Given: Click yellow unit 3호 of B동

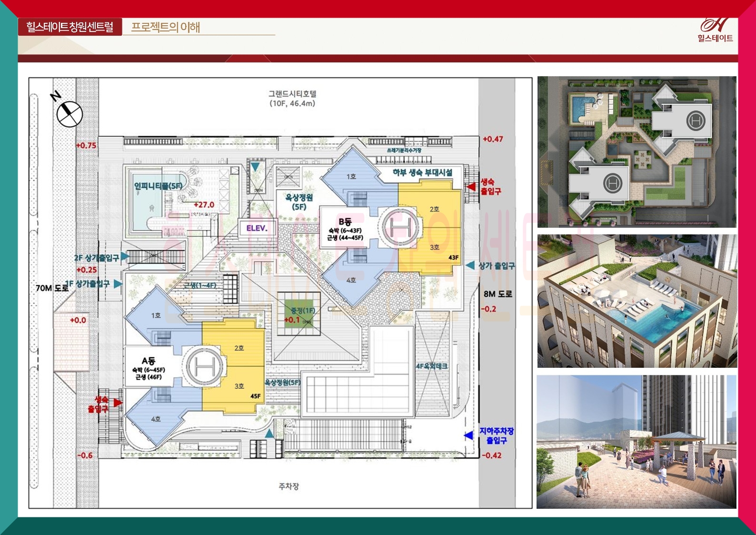Looking at the screenshot, I should pyautogui.click(x=434, y=247).
